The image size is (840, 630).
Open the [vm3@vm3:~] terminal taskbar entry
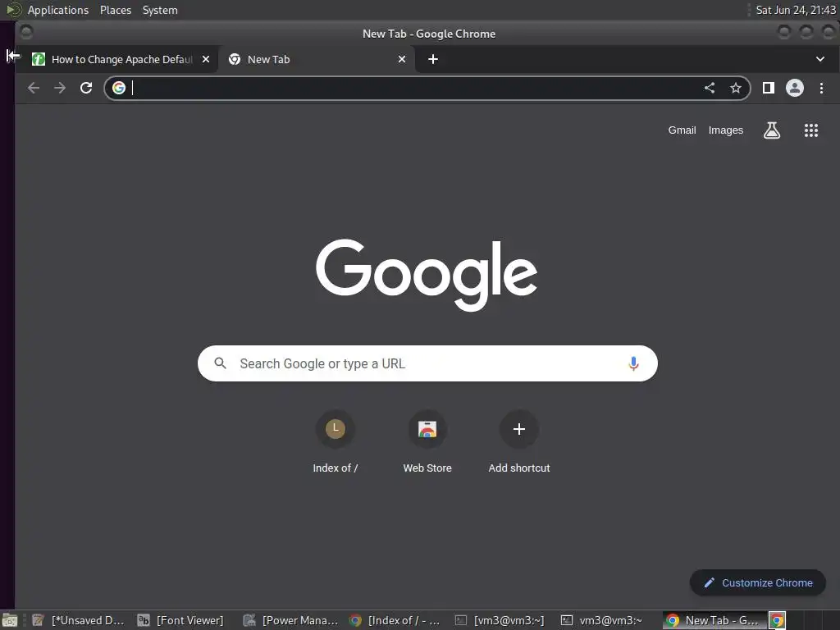500,620
